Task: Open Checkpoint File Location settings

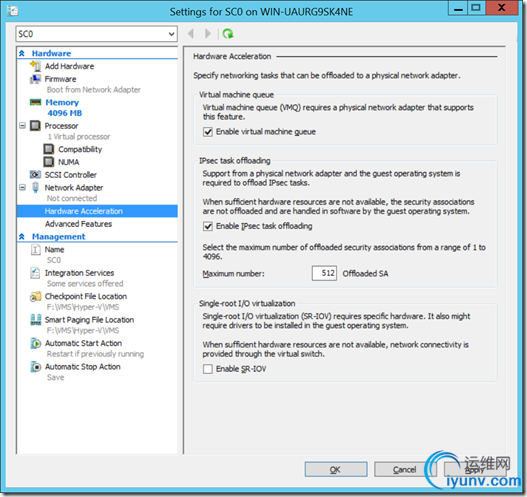Action: [x=86, y=296]
